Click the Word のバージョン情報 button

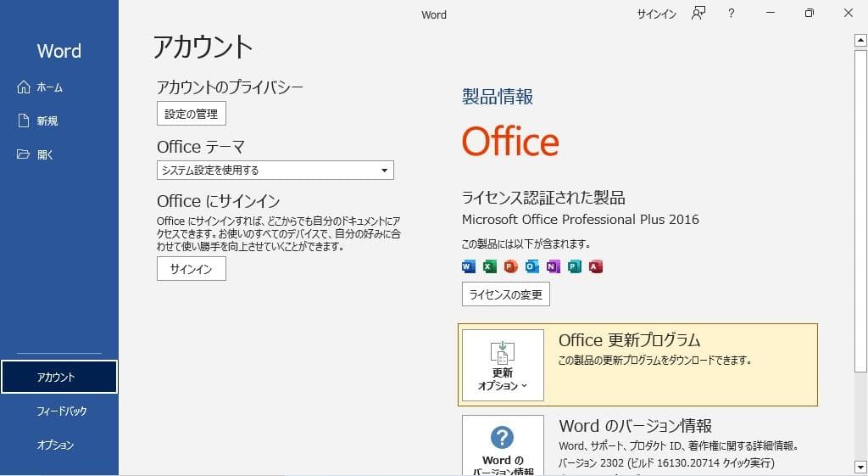pyautogui.click(x=503, y=445)
